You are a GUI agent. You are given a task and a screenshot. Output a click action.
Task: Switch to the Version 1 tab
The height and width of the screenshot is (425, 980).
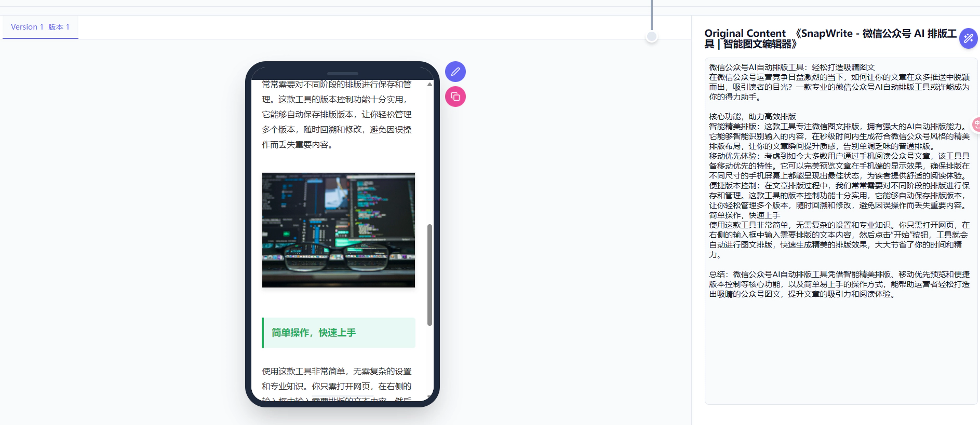[x=40, y=27]
